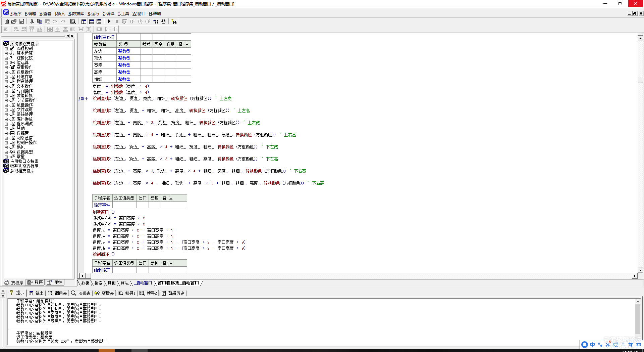Cut selection with the scissors icon

click(32, 21)
